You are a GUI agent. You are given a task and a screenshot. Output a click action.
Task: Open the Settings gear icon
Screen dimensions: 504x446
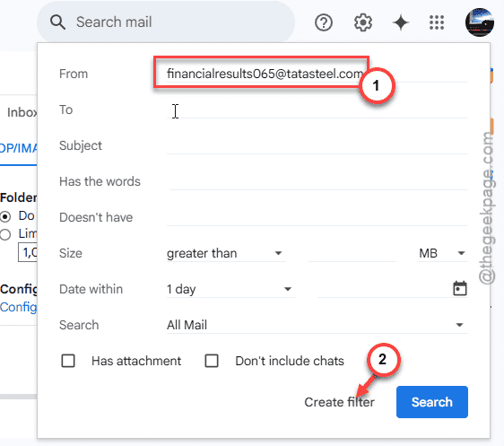363,22
